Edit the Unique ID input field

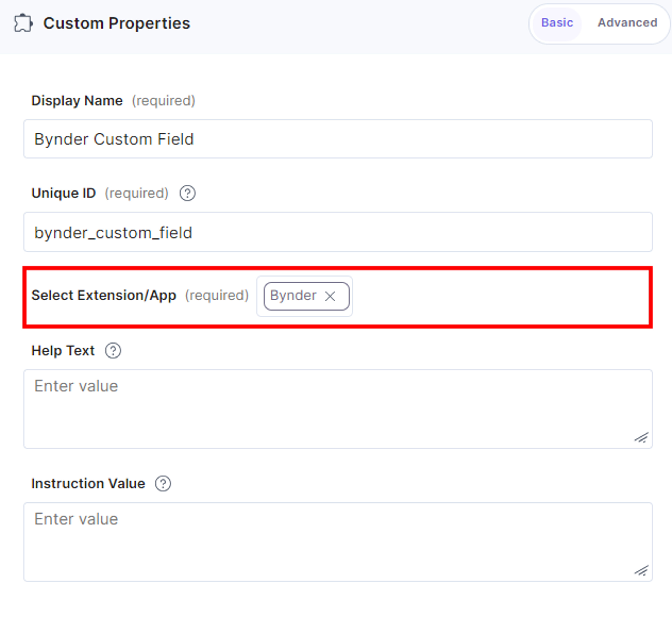(338, 232)
